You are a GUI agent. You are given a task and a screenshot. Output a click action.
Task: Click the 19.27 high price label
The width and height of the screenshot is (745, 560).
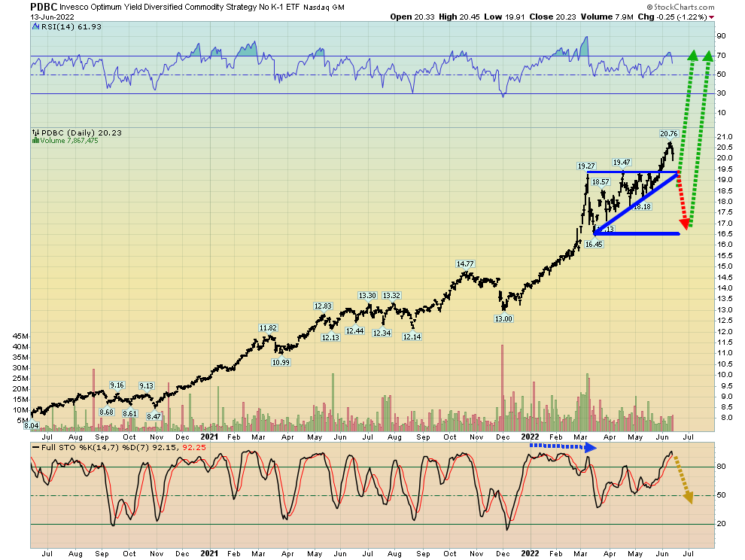point(587,165)
